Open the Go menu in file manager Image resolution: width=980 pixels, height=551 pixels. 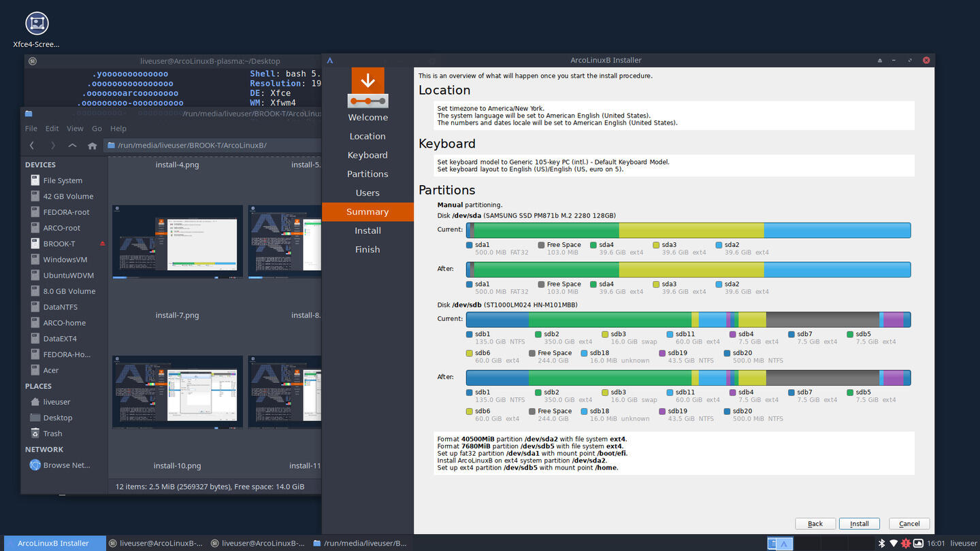[97, 129]
